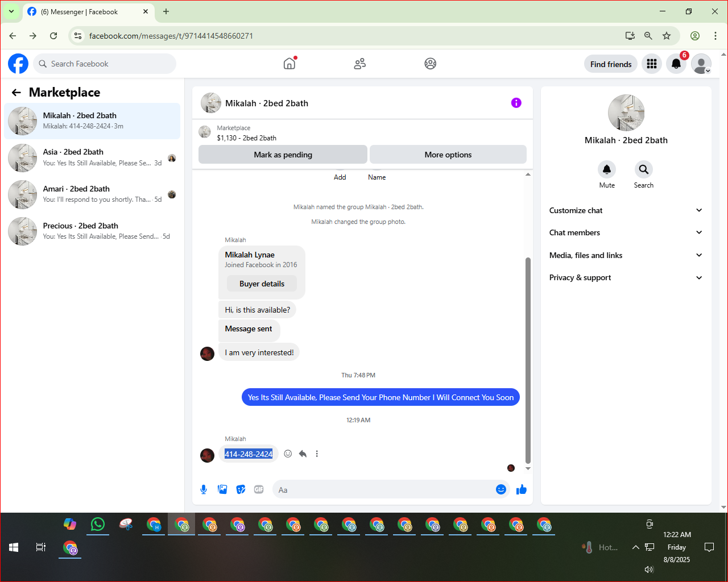The height and width of the screenshot is (582, 728).
Task: Open the account profile avatar menu
Action: 701,64
